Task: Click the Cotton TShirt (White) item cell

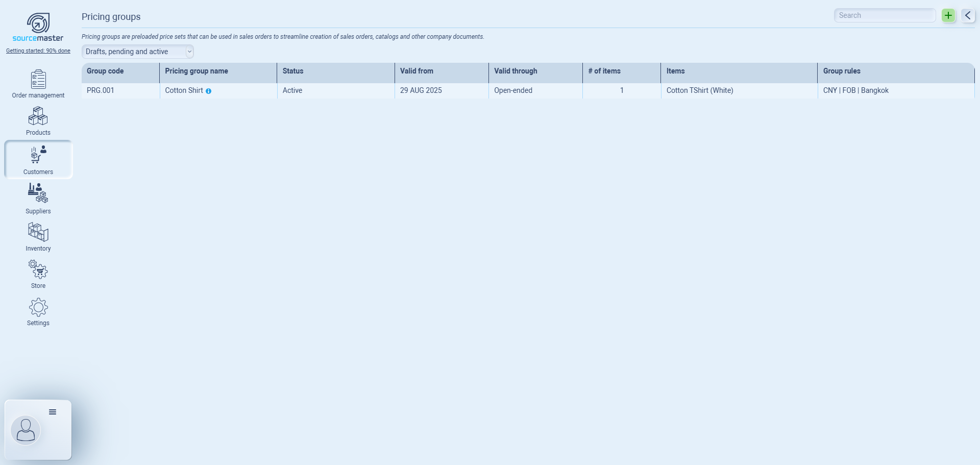Action: (739, 90)
